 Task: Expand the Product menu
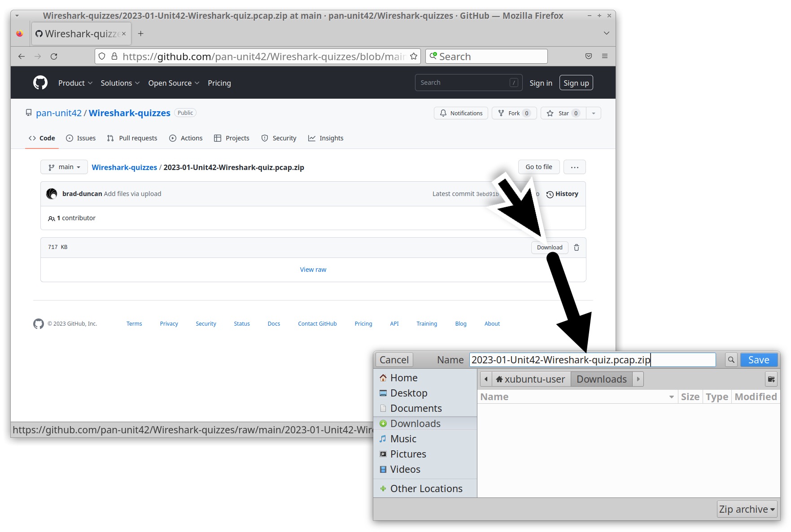click(75, 83)
